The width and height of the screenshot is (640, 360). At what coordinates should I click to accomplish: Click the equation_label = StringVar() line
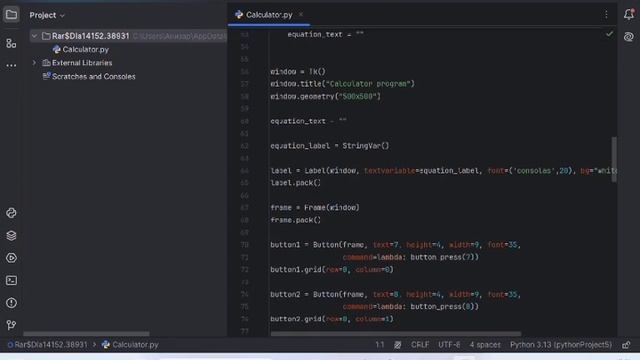point(330,146)
